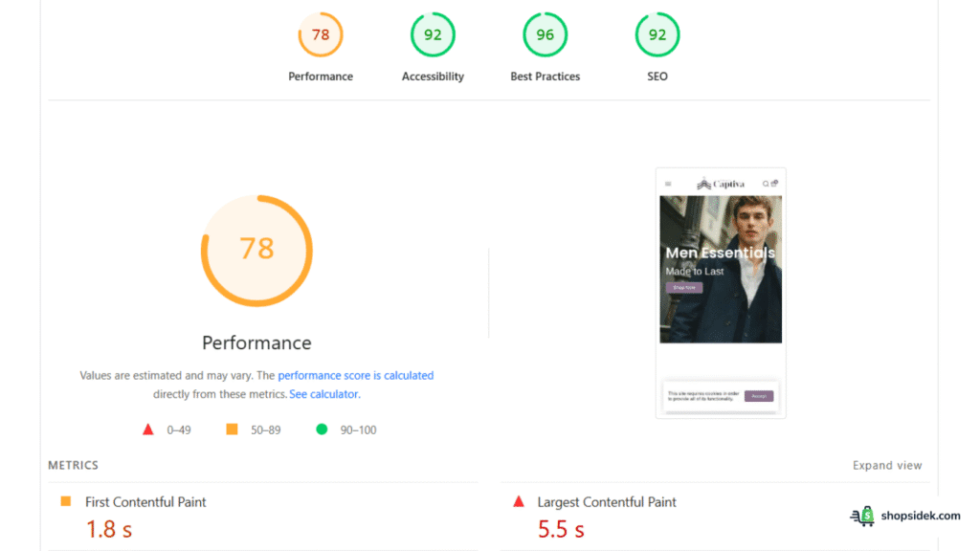Accept cookies in the preview banner
Viewport: 980px width, 551px height.
pyautogui.click(x=759, y=395)
